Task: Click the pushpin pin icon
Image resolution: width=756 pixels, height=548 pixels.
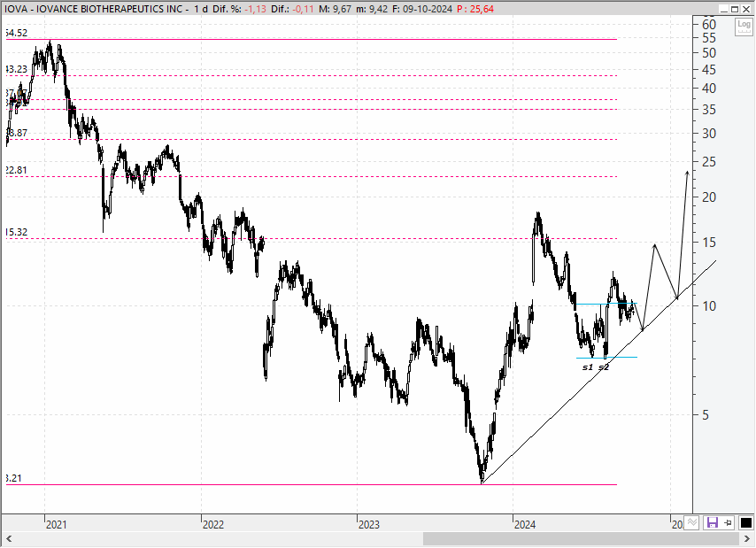Action: [x=729, y=522]
